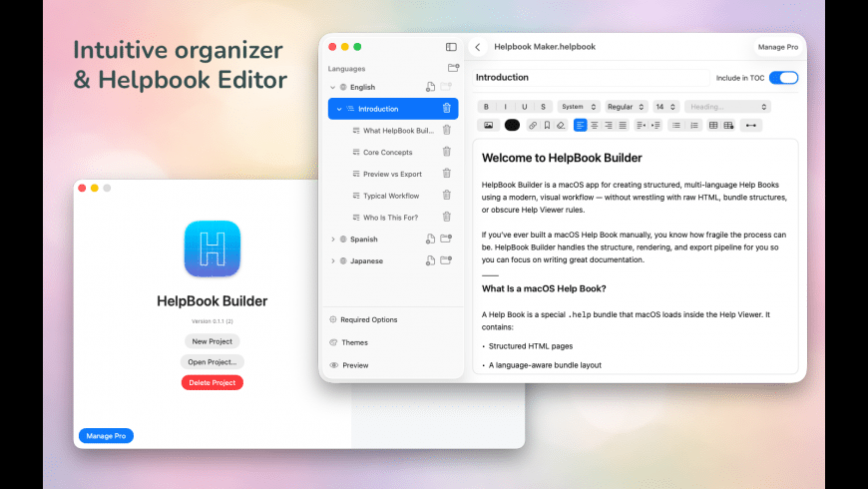868x489 pixels.
Task: Collapse the English language group
Action: (332, 87)
